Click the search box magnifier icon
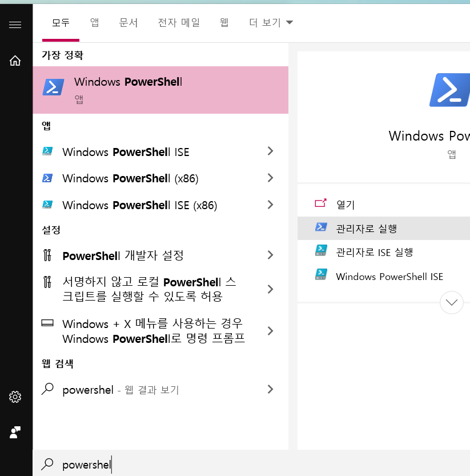The width and height of the screenshot is (470, 476). pyautogui.click(x=47, y=464)
